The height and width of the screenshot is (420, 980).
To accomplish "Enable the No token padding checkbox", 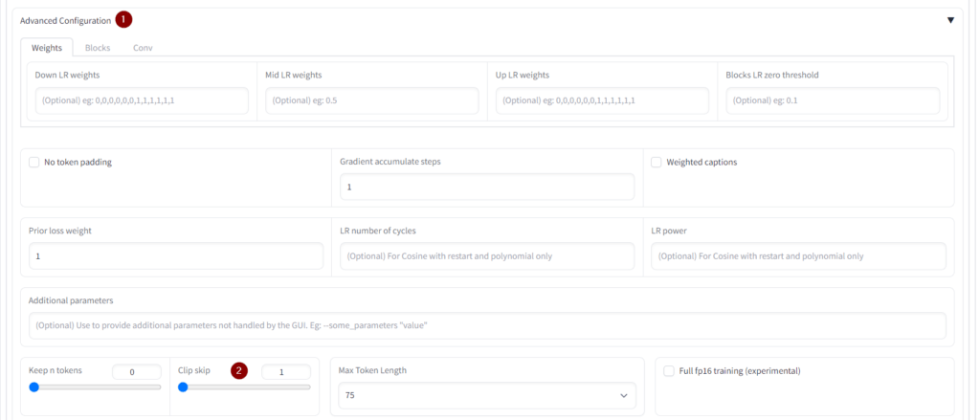I will [x=34, y=163].
